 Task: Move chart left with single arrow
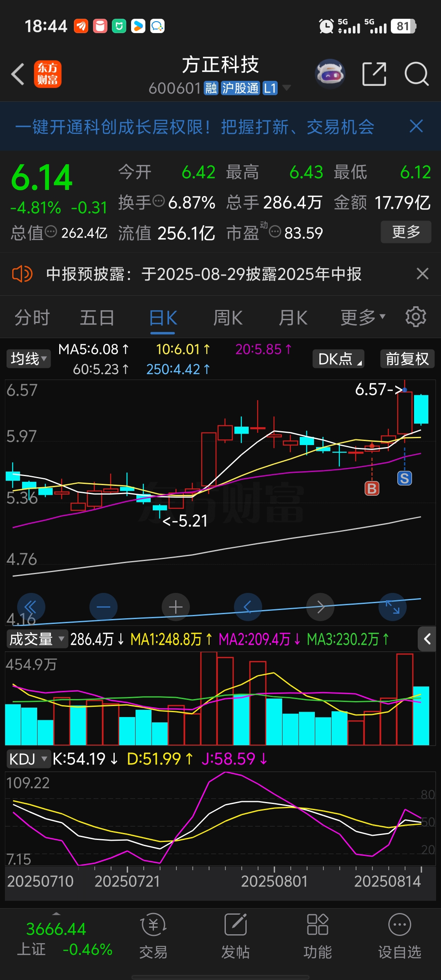(x=248, y=607)
